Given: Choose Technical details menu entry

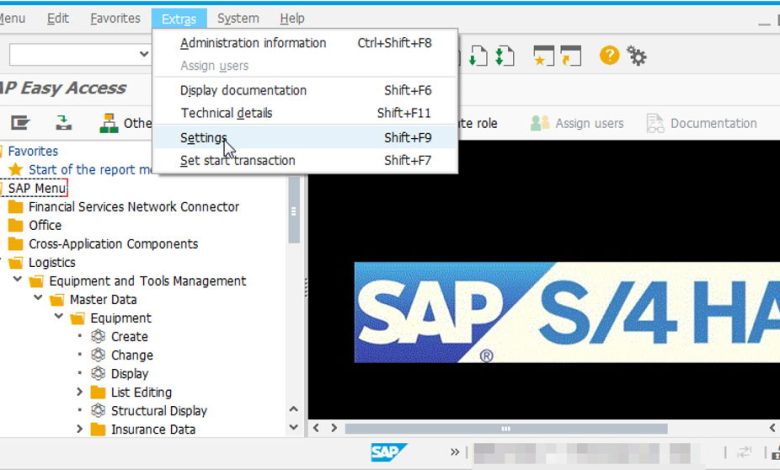Looking at the screenshot, I should click(305, 113).
